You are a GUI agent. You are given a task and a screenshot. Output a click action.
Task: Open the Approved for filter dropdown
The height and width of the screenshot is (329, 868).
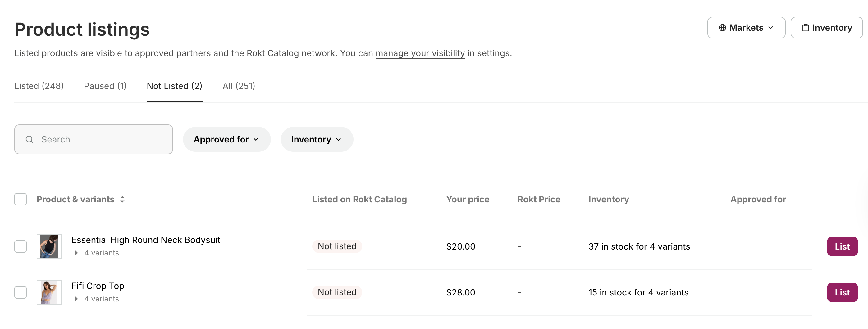[x=226, y=139]
